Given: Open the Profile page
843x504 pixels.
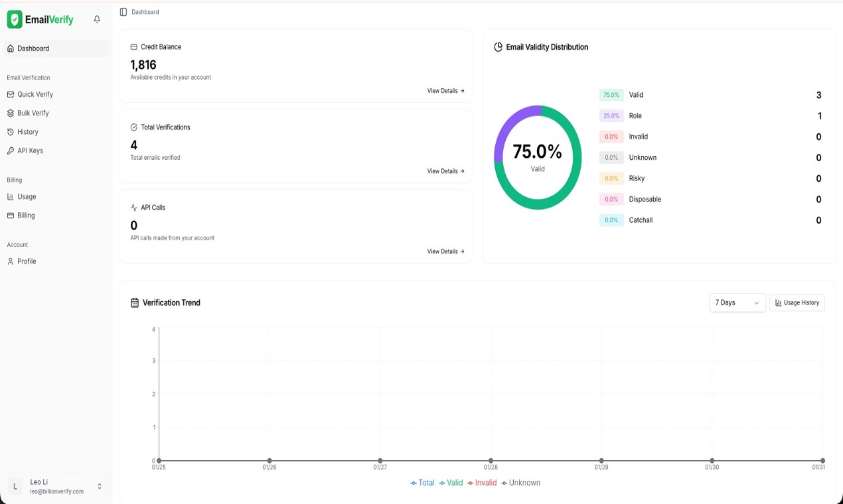Looking at the screenshot, I should 27,261.
